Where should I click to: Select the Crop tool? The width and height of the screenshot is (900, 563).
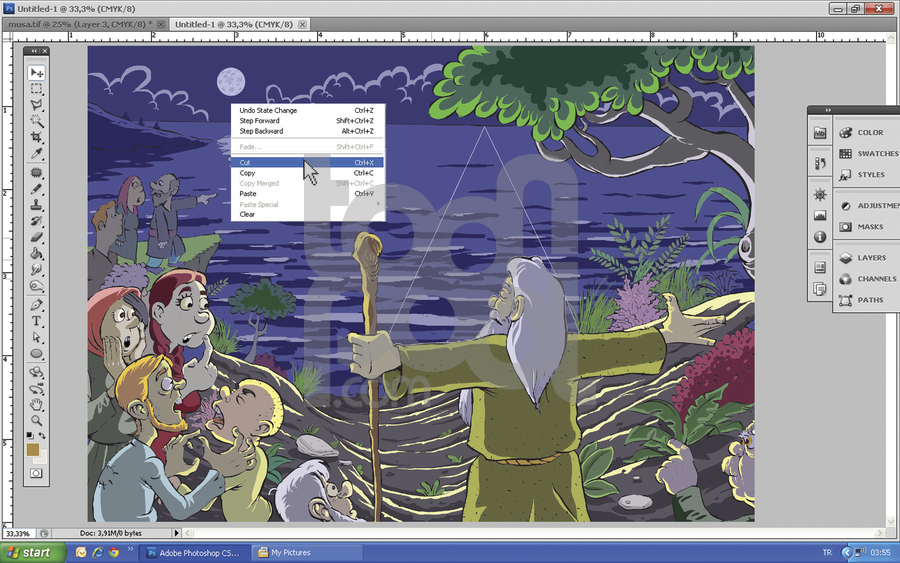[36, 137]
